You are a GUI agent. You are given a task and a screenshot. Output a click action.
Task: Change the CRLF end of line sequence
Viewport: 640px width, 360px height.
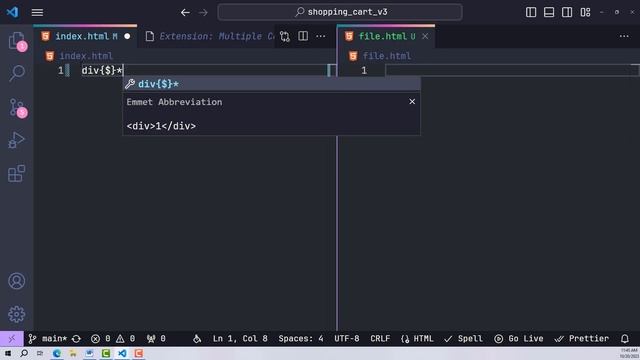pos(380,338)
